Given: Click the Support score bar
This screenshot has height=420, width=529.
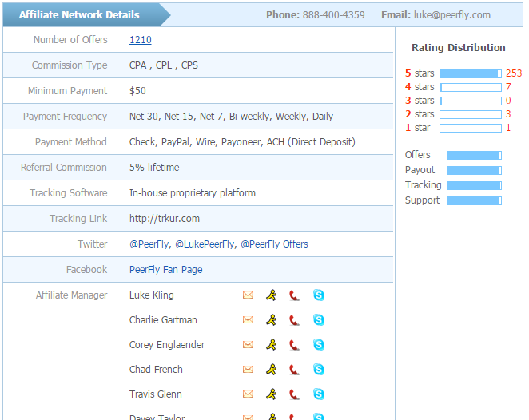Looking at the screenshot, I should click(475, 200).
